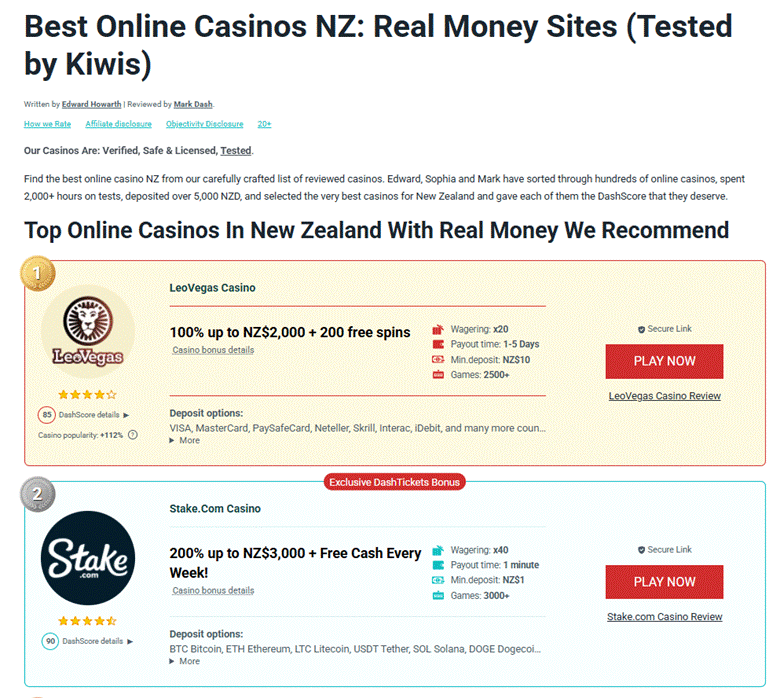The width and height of the screenshot is (780, 698).
Task: Expand More deposit options for Stake.com
Action: click(185, 661)
